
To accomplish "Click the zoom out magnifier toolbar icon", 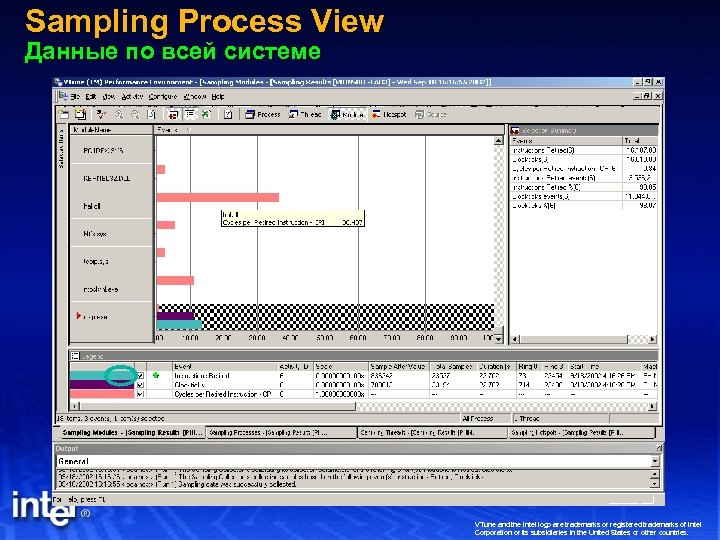I will [x=135, y=114].
